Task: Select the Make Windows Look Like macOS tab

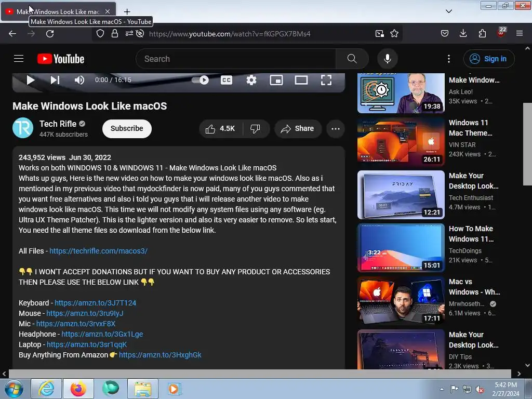Action: pyautogui.click(x=58, y=11)
